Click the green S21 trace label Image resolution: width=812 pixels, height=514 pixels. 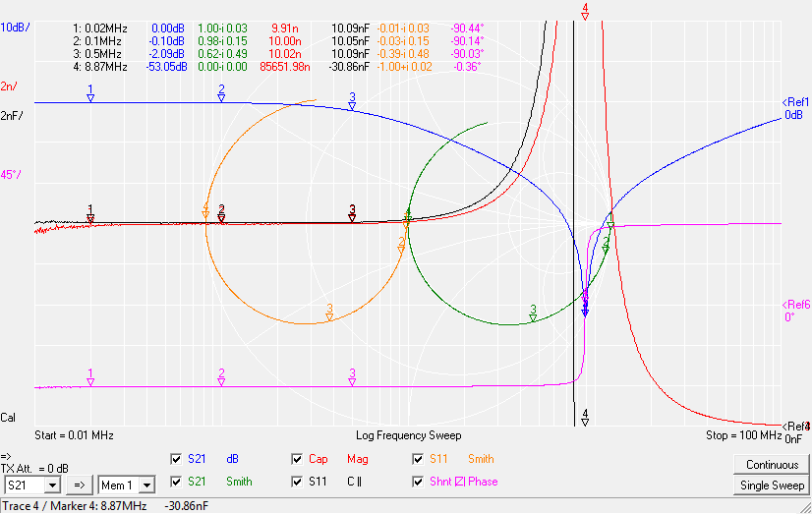tap(197, 482)
